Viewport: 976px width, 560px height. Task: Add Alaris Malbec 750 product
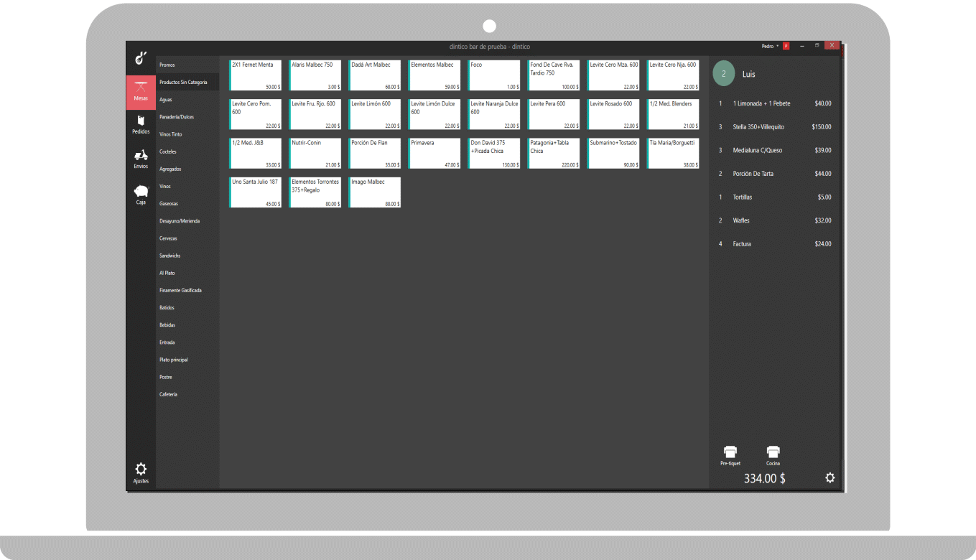pos(315,75)
